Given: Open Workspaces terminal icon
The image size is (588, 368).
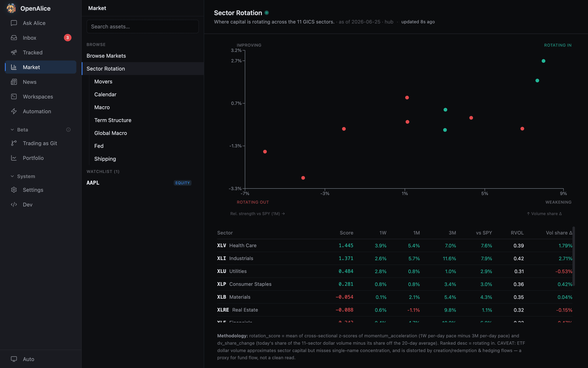Looking at the screenshot, I should tap(14, 97).
